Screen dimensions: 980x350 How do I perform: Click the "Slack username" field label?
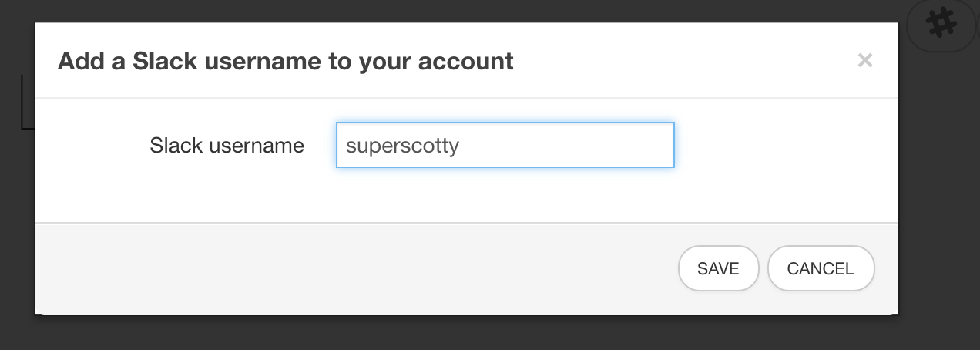(x=227, y=145)
